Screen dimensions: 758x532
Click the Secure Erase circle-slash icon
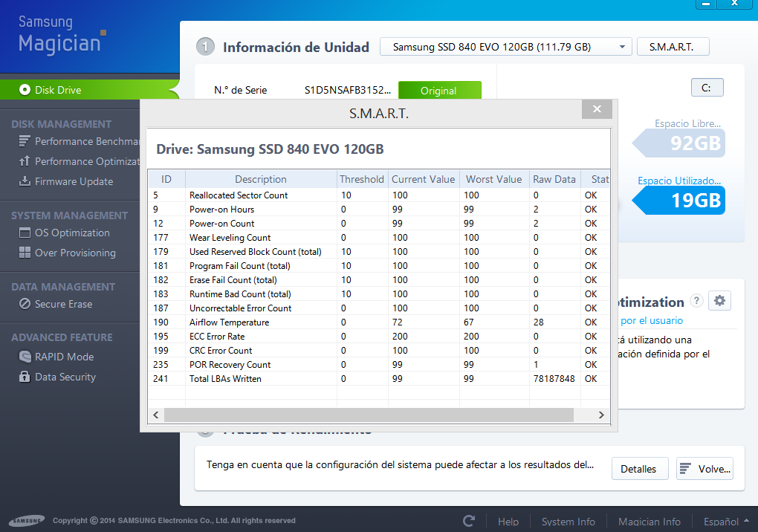pos(25,303)
